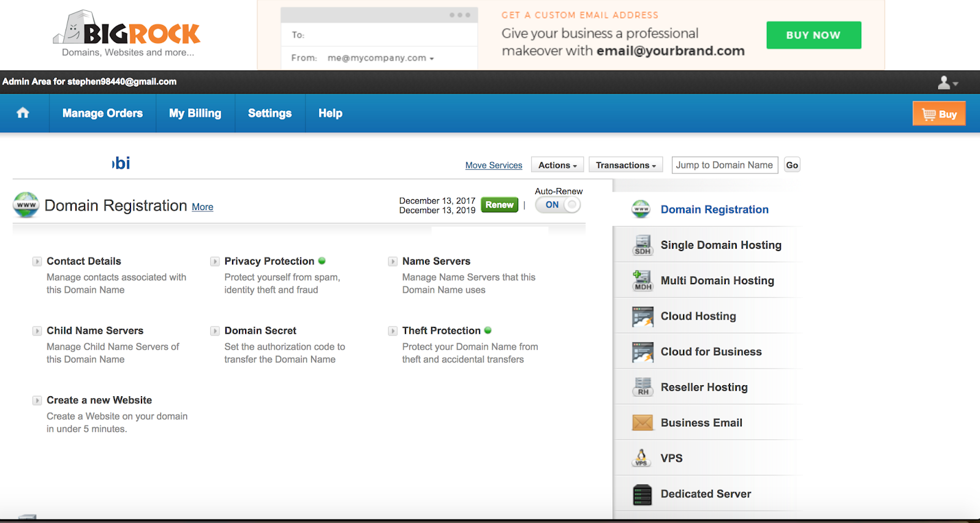Open Create a new Website title
This screenshot has width=980, height=523.
(99, 400)
